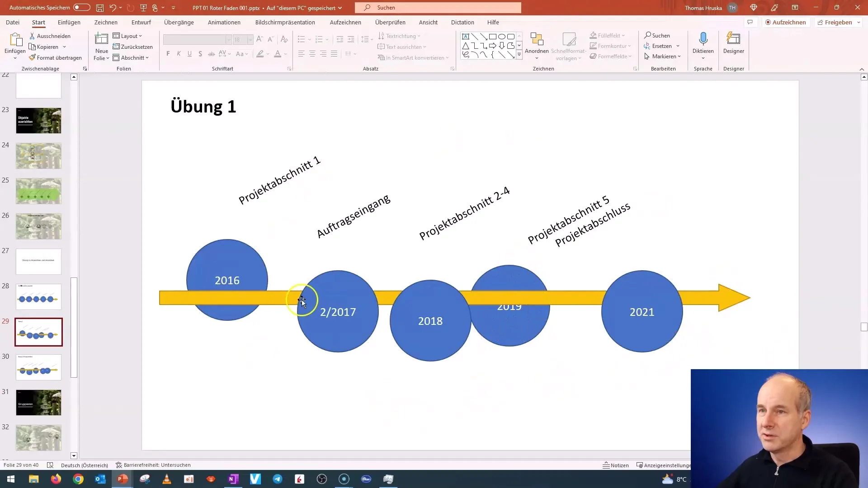This screenshot has height=488, width=868.
Task: Open the Textrichtung dropdown
Action: (399, 36)
